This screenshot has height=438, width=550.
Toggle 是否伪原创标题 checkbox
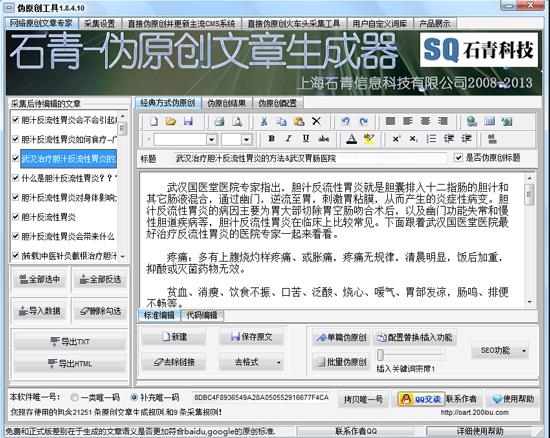(458, 157)
